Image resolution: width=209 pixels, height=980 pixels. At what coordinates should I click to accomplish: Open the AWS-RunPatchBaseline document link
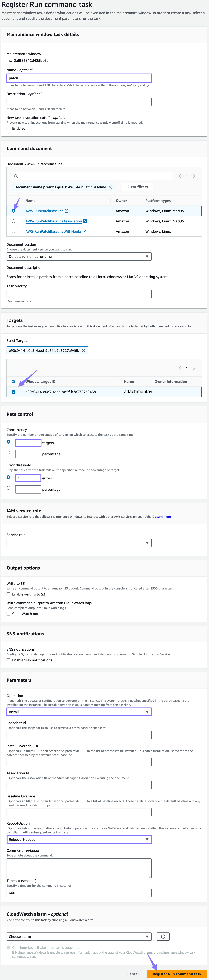45,211
